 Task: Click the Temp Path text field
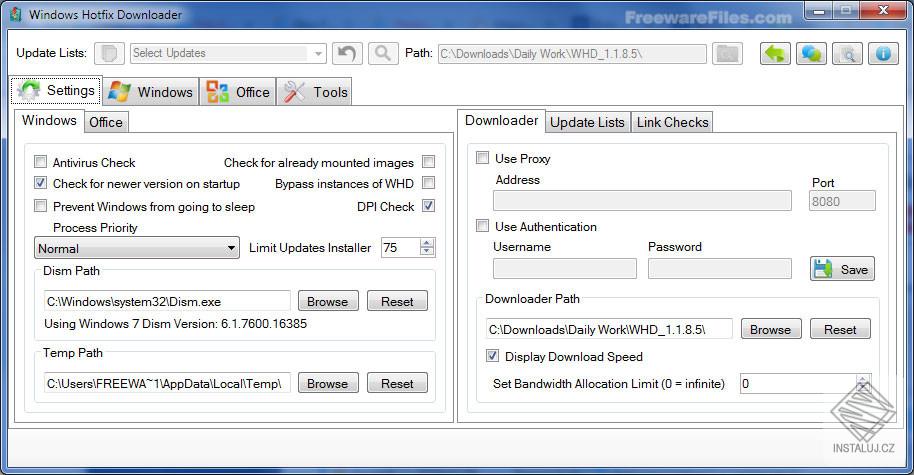[167, 383]
